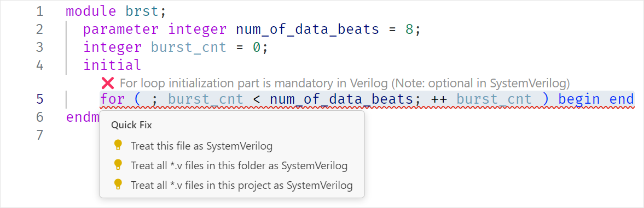
Task: Click the module keyword on line 1
Action: [x=91, y=11]
